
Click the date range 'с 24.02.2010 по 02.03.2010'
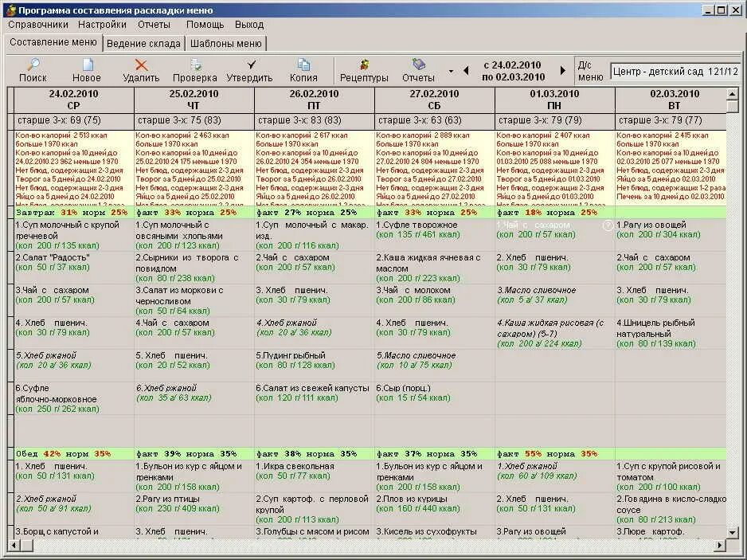coord(514,71)
